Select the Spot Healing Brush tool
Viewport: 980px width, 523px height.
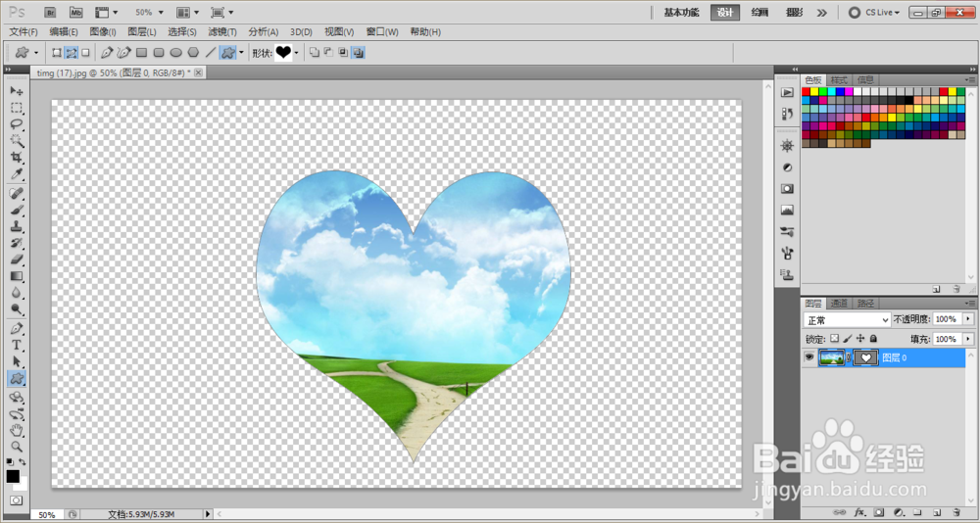click(x=17, y=193)
